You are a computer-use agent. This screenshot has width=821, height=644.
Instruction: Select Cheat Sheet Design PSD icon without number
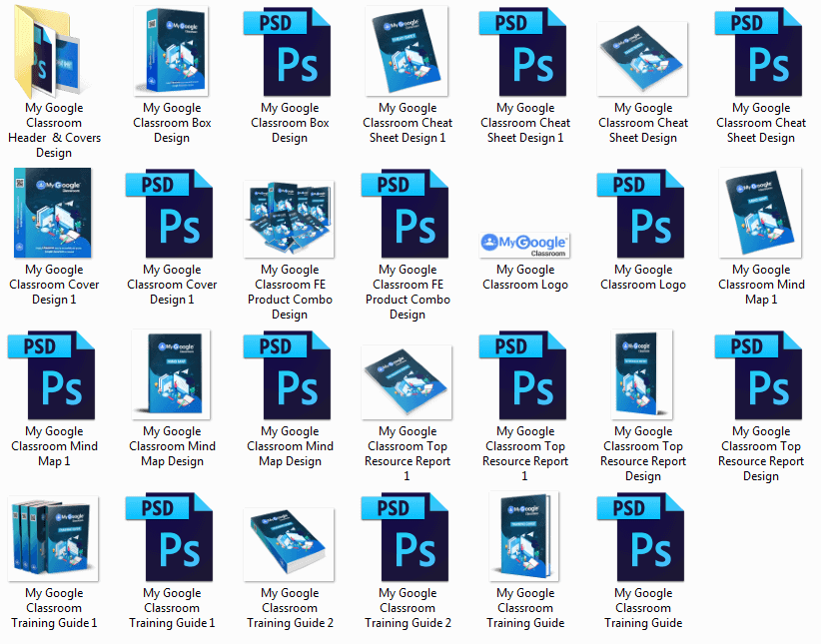[x=758, y=51]
